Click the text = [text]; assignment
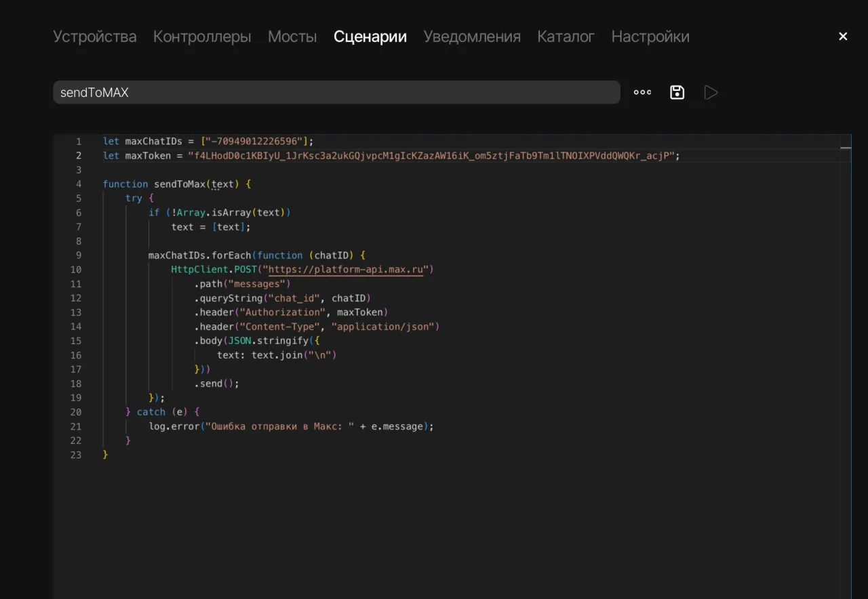This screenshot has width=868, height=599. coord(211,227)
